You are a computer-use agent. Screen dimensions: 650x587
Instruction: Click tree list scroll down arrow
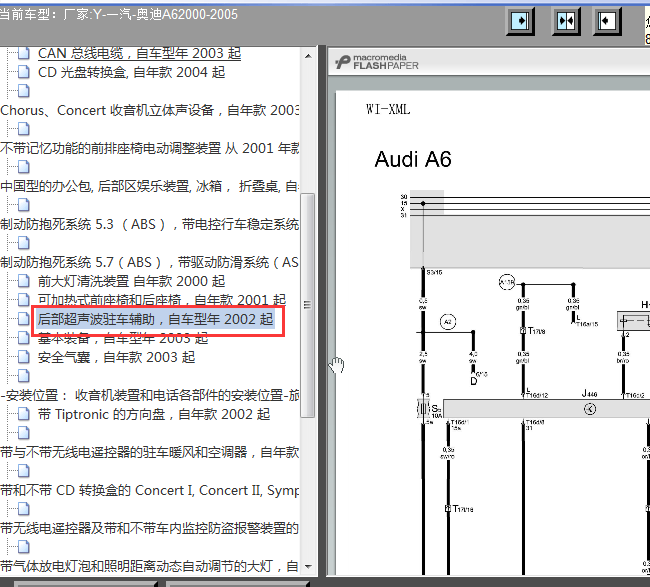(x=308, y=567)
